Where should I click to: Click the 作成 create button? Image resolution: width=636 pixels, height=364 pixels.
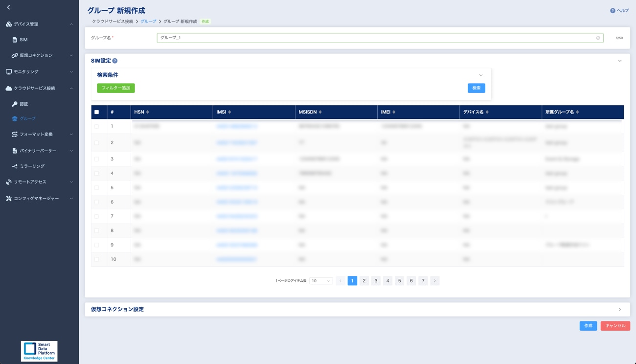tap(588, 326)
